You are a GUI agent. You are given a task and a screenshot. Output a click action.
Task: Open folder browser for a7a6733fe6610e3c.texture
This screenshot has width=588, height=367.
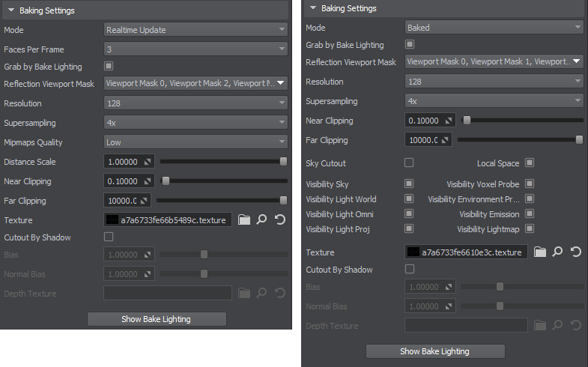tap(540, 252)
